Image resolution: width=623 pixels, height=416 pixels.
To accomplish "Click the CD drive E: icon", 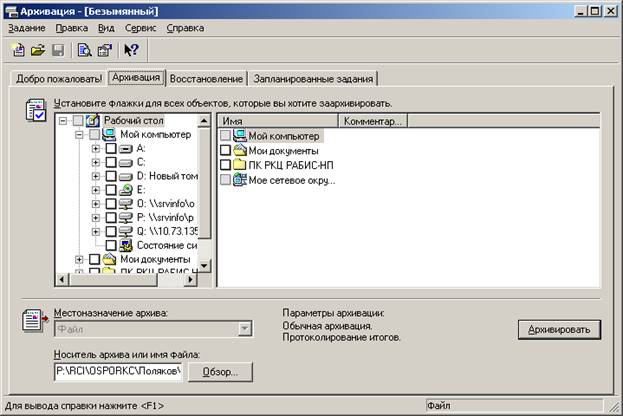I will (126, 190).
